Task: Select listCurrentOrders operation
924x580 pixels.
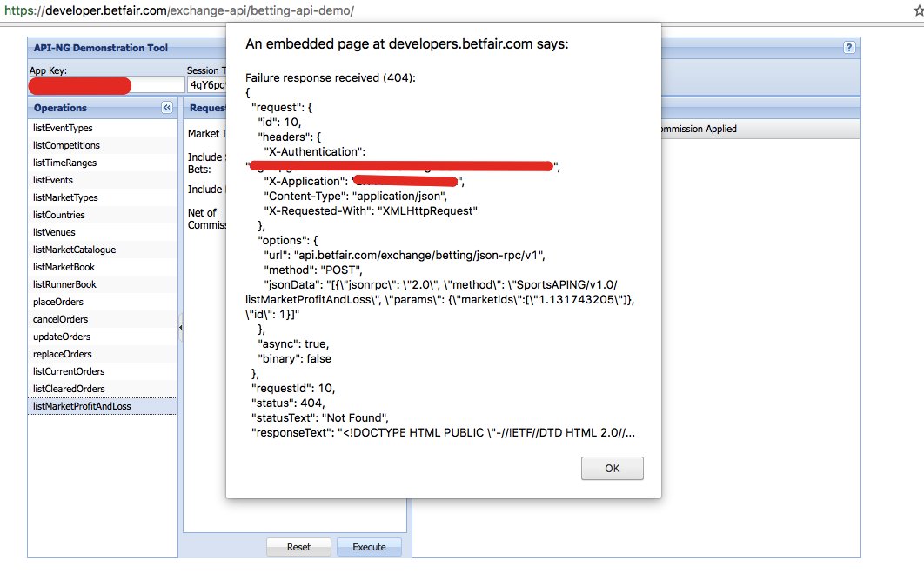Action: 103,371
